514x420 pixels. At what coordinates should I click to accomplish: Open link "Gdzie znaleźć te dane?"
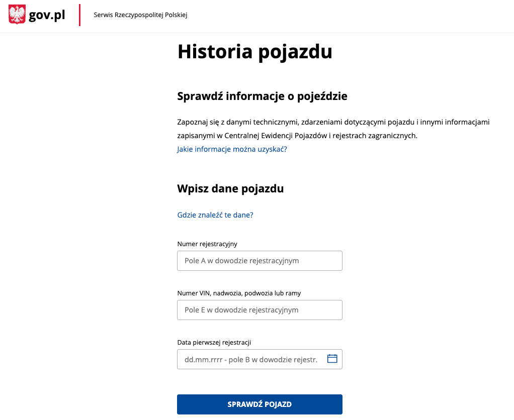215,215
